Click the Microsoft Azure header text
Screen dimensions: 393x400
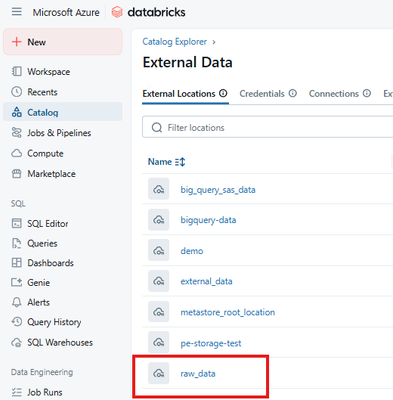point(66,12)
